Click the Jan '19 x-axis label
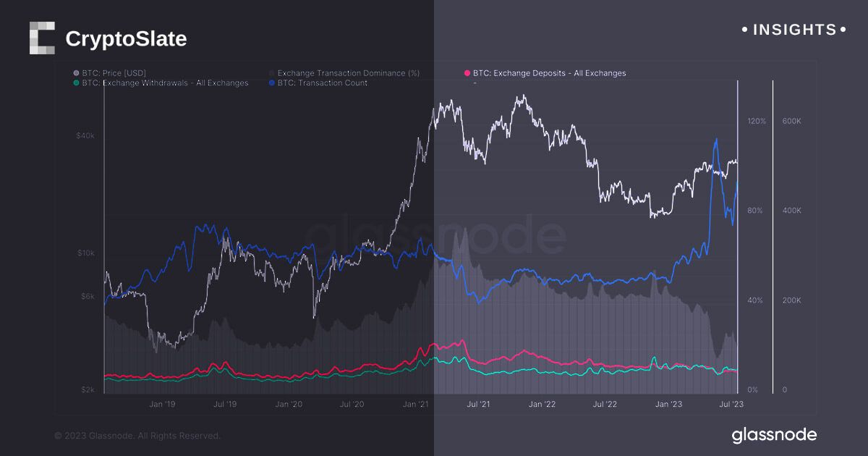 (x=162, y=404)
